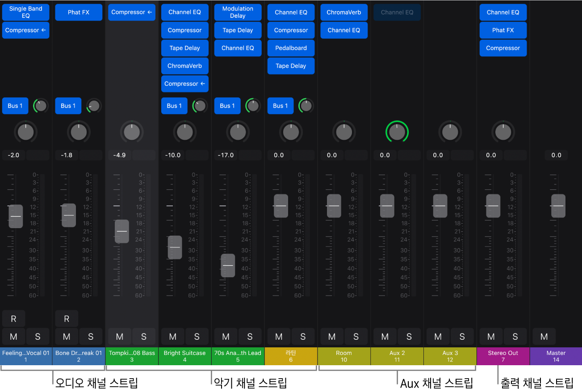Open the Bus 1 send slot on the 70s Ana...th Lead channel
Image resolution: width=582 pixels, height=392 pixels.
coord(227,106)
